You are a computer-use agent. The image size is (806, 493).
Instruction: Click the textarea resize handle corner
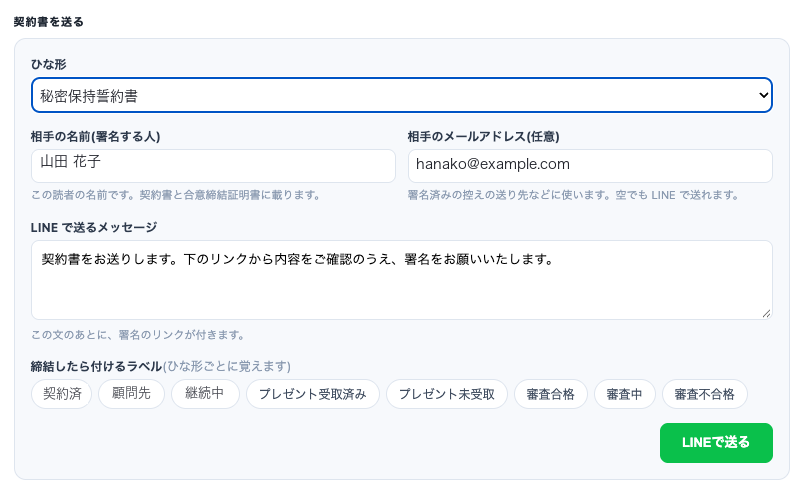pos(766,314)
